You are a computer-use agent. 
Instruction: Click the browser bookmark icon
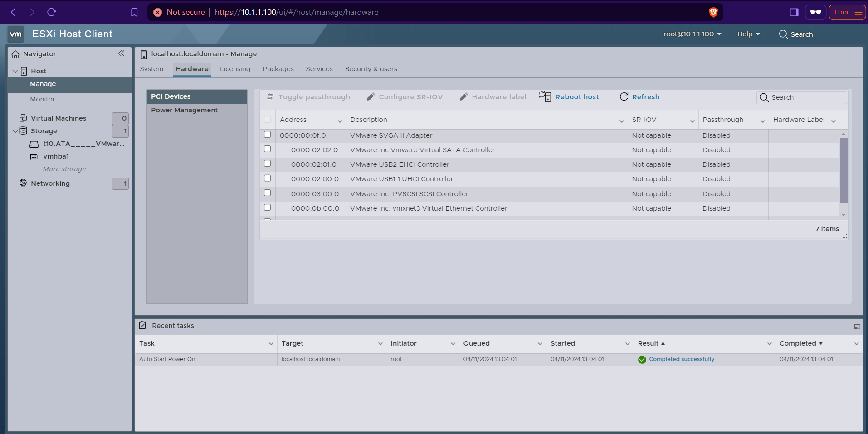pyautogui.click(x=134, y=12)
